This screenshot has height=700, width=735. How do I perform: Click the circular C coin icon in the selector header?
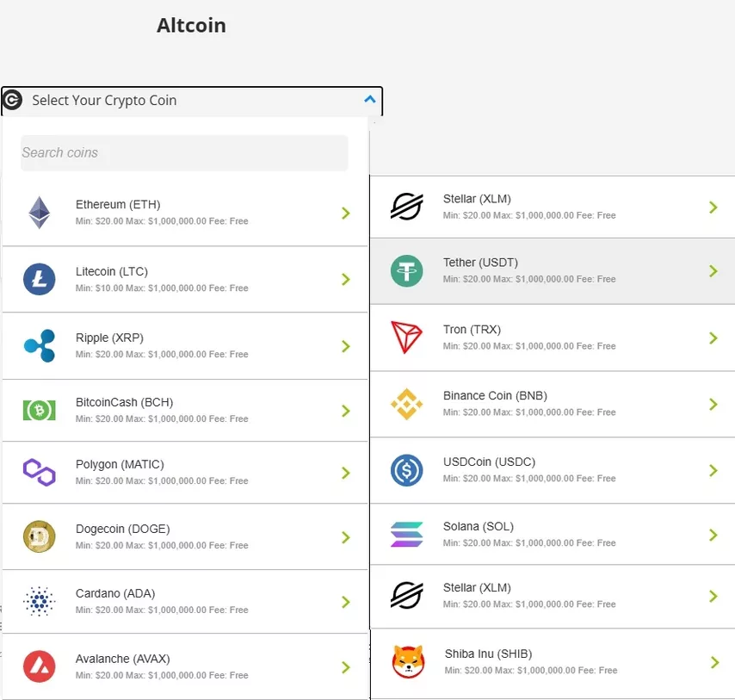[12, 100]
